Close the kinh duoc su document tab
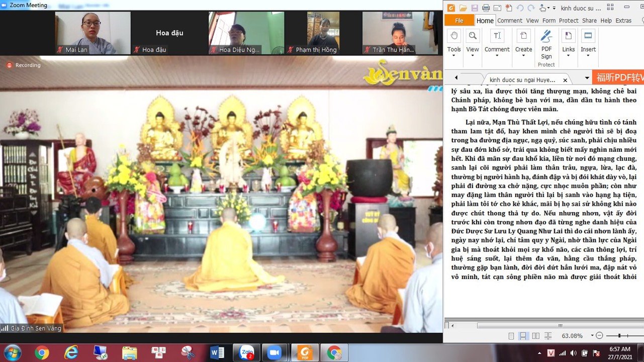This screenshot has height=362, width=644. [x=565, y=80]
